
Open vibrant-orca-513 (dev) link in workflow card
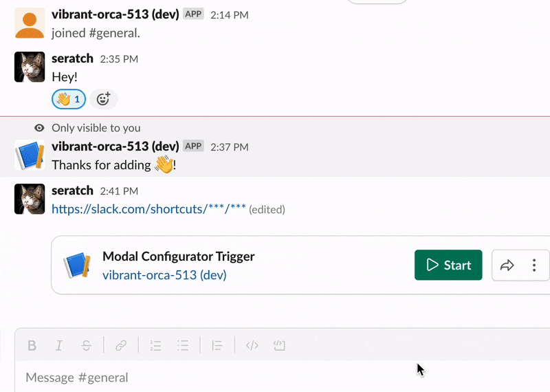click(x=164, y=275)
